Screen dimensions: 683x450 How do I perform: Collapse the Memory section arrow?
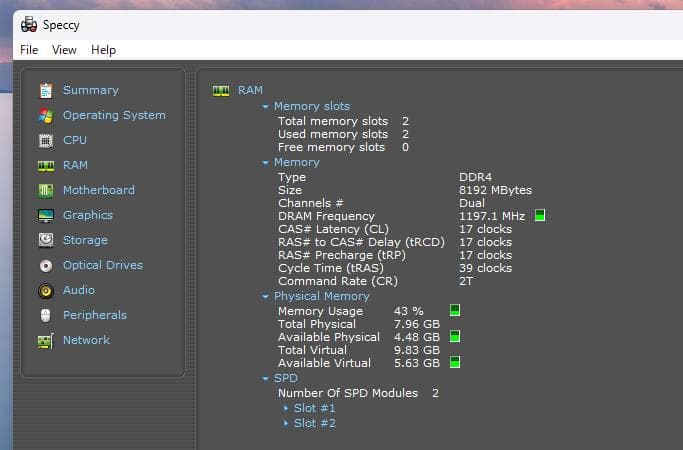(x=265, y=162)
